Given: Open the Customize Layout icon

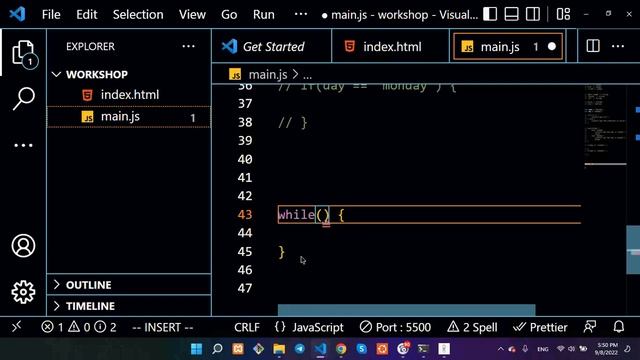Looking at the screenshot, I should click(x=563, y=14).
